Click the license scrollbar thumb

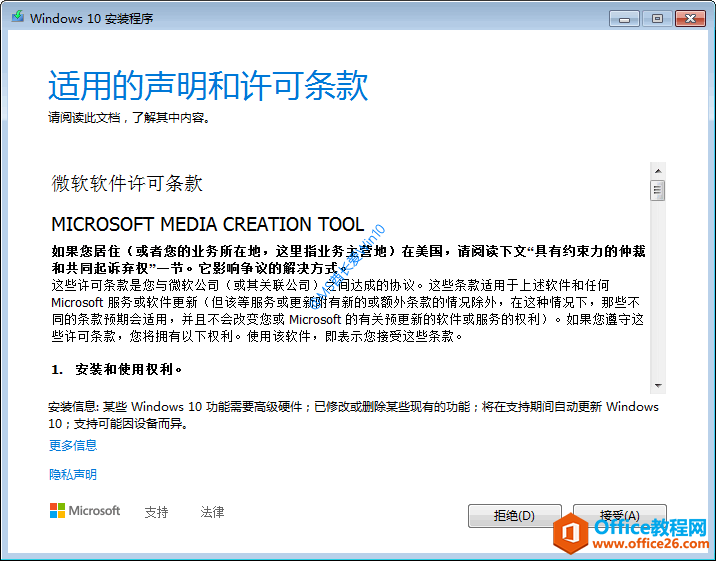click(x=657, y=190)
